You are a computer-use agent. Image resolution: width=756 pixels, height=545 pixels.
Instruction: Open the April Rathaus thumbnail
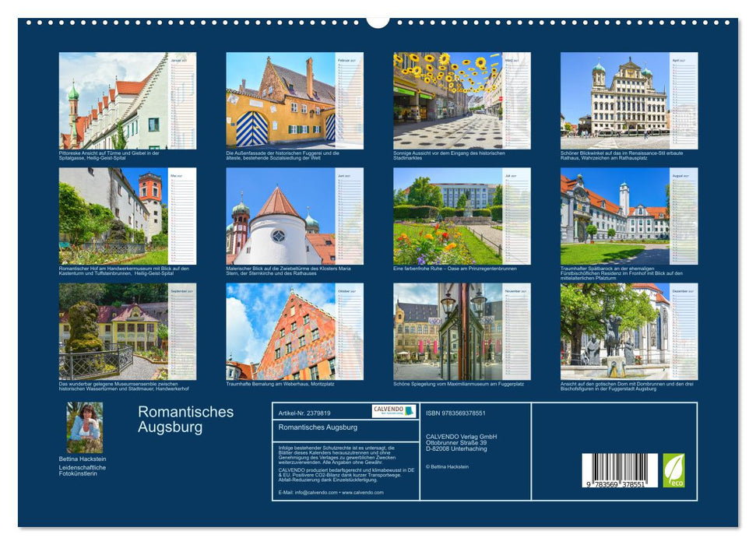click(x=629, y=100)
